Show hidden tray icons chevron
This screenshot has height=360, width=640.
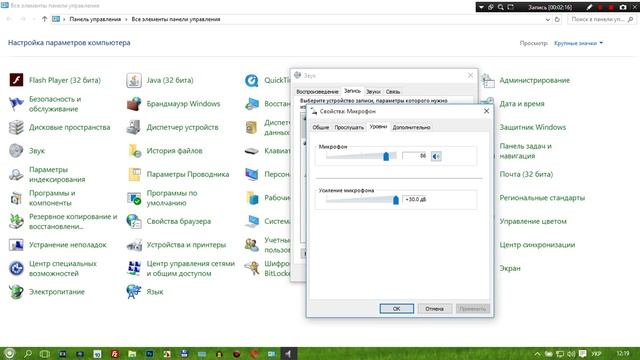[538, 353]
